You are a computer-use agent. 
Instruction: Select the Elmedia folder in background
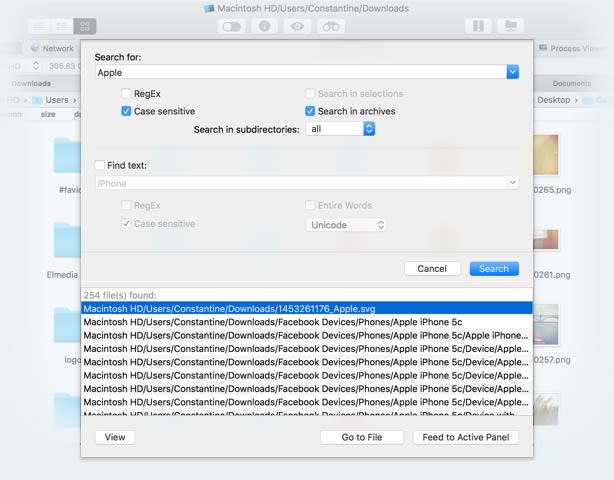[67, 241]
